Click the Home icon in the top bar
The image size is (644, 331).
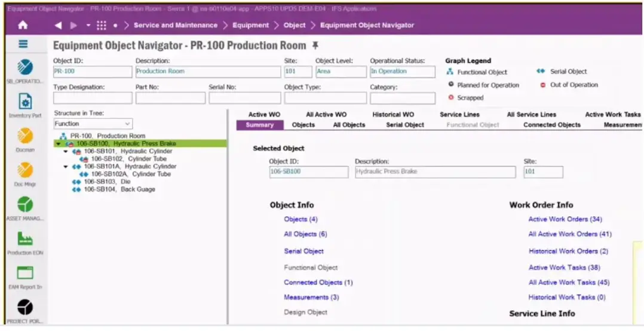[23, 25]
